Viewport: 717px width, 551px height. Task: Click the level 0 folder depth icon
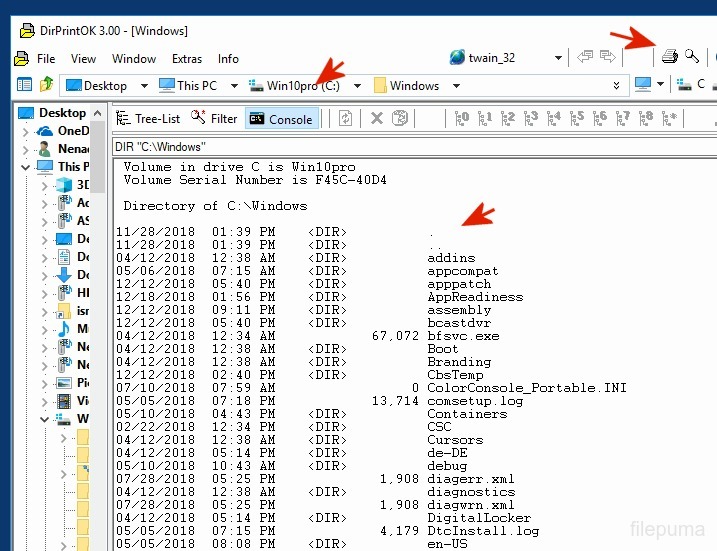(462, 118)
